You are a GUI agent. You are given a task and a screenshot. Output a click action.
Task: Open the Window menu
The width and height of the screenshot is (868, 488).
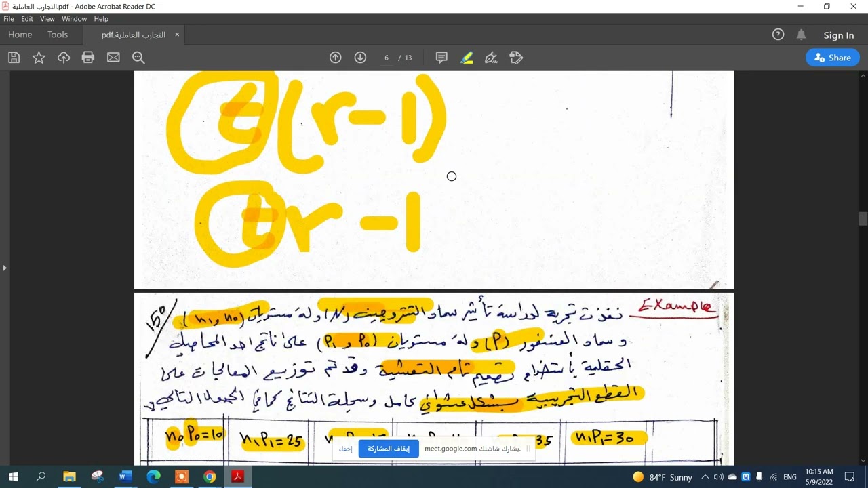point(75,19)
